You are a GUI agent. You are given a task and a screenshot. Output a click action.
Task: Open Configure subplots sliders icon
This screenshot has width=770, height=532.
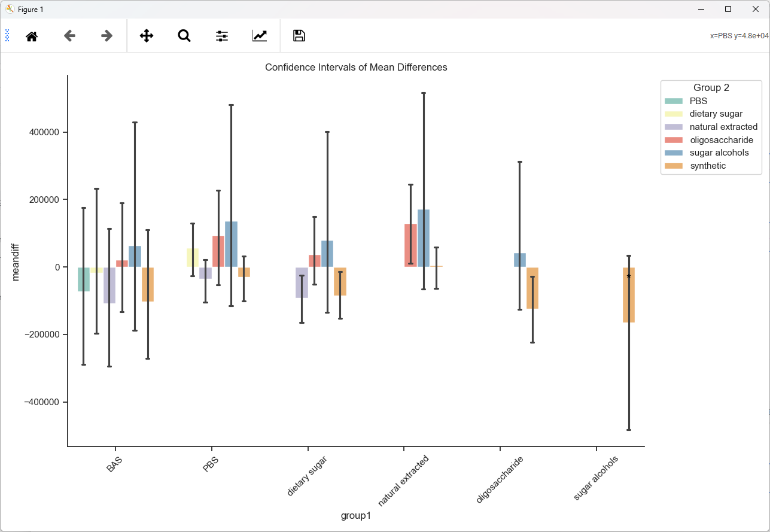click(222, 36)
